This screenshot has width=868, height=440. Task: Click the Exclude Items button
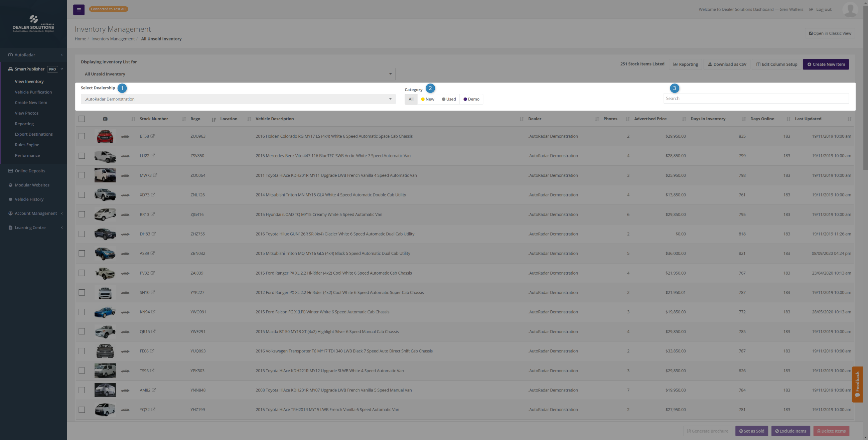click(x=790, y=431)
